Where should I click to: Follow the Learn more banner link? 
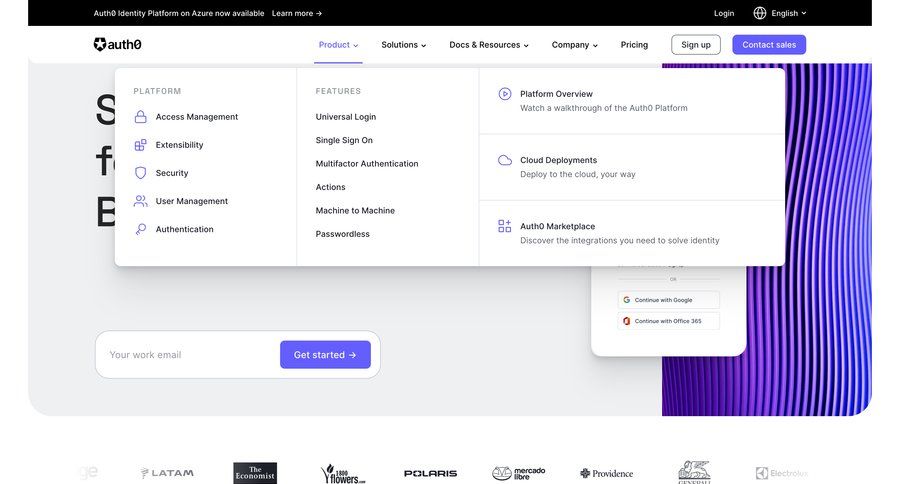point(297,13)
